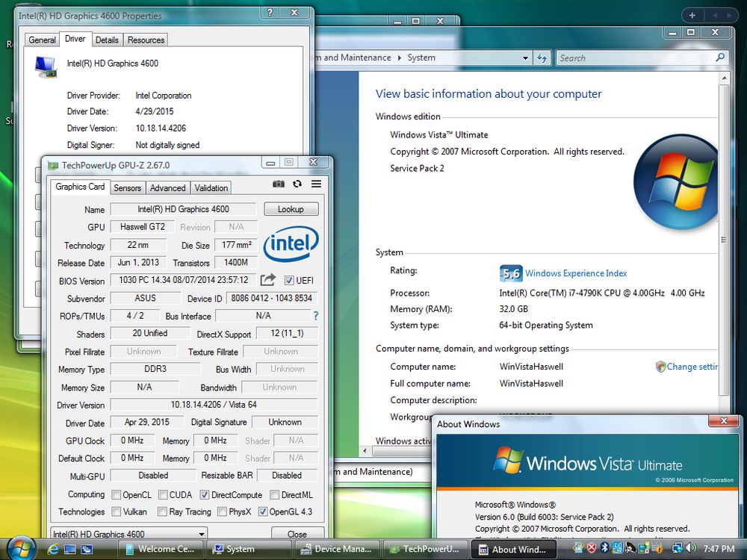Switch to the General tab in Properties
The image size is (747, 560).
(42, 40)
